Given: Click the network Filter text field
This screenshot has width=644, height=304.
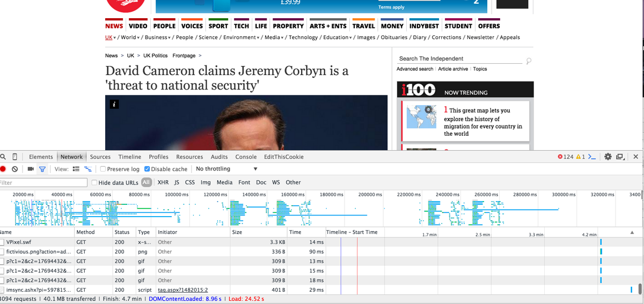Looking at the screenshot, I should pos(43,182).
